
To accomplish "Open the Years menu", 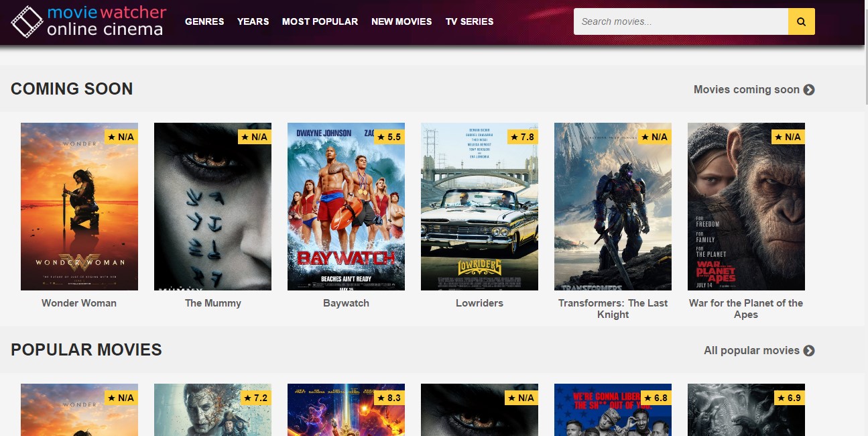I will pos(253,21).
